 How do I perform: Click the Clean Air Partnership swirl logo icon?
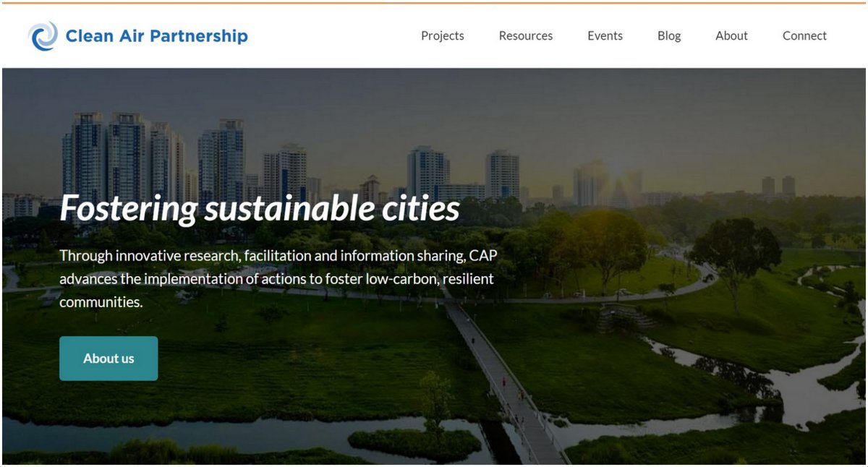[43, 36]
